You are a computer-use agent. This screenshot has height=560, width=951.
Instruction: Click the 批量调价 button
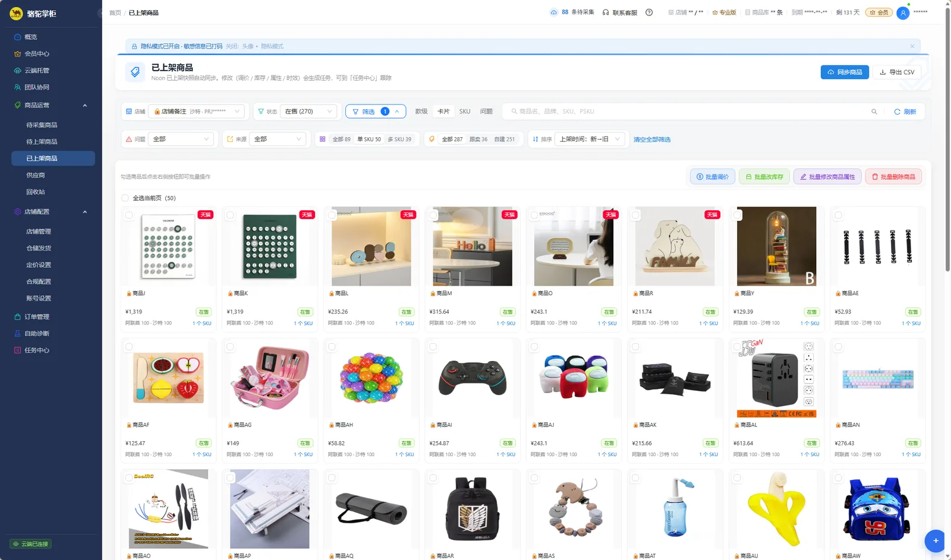[x=713, y=176]
